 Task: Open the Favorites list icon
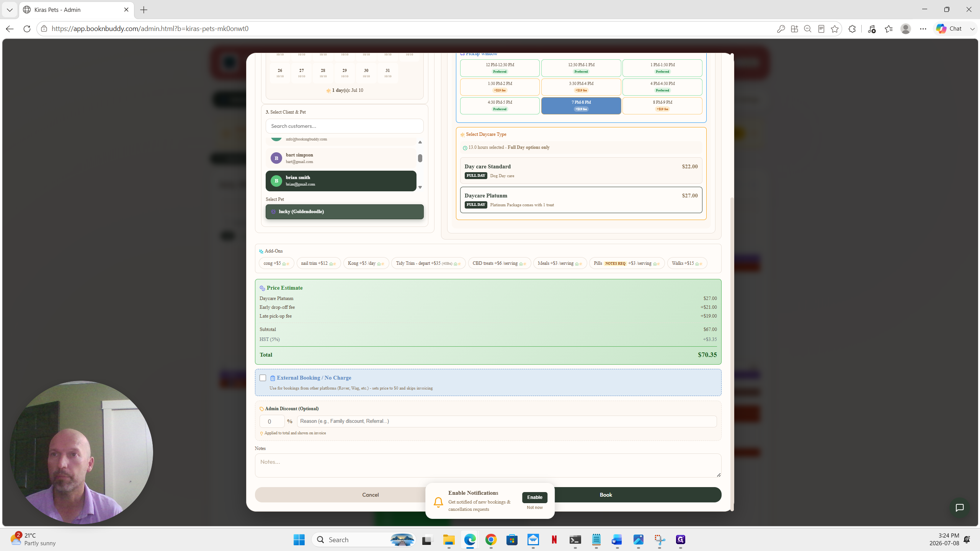889,29
